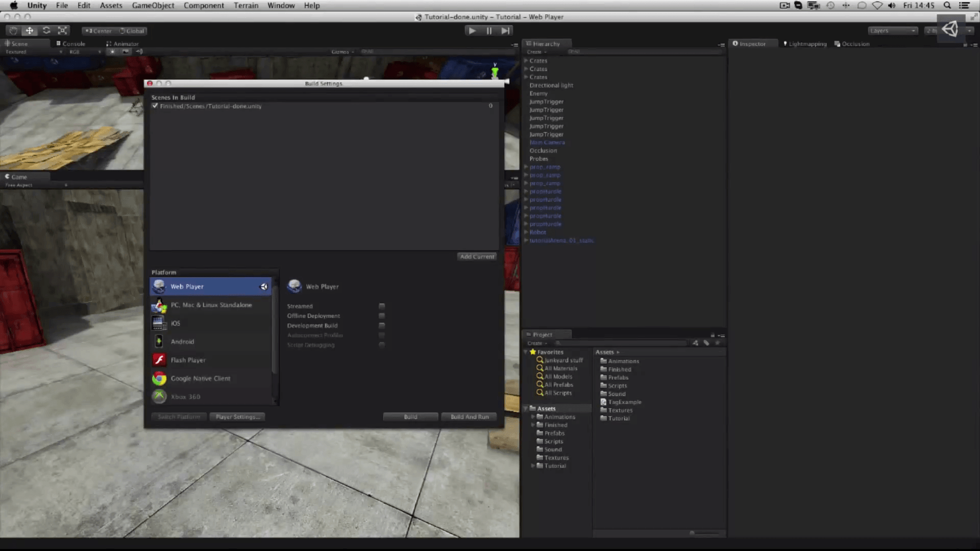Select the Hand tool in Unity toolbar
Image resolution: width=980 pixels, height=551 pixels.
coord(13,31)
